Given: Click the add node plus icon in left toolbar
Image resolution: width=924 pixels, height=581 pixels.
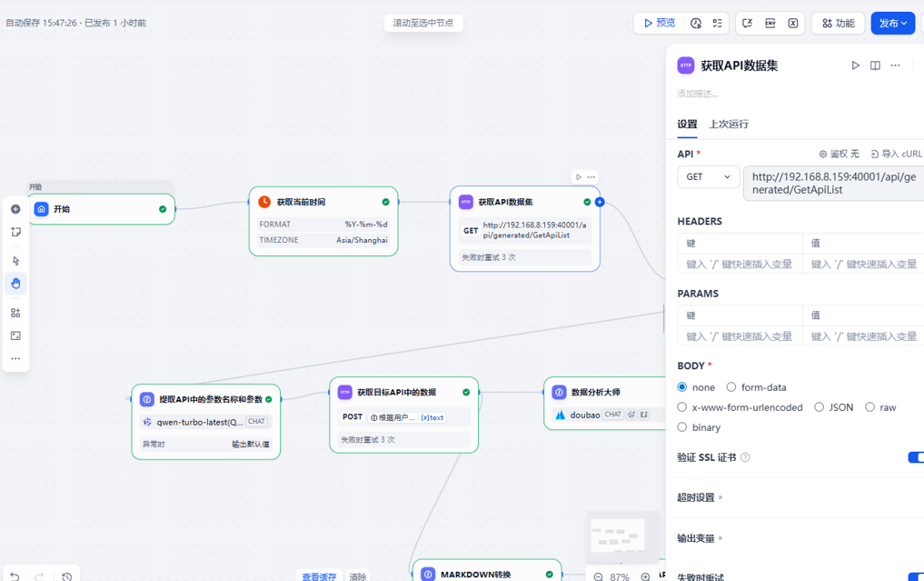Looking at the screenshot, I should (x=15, y=209).
